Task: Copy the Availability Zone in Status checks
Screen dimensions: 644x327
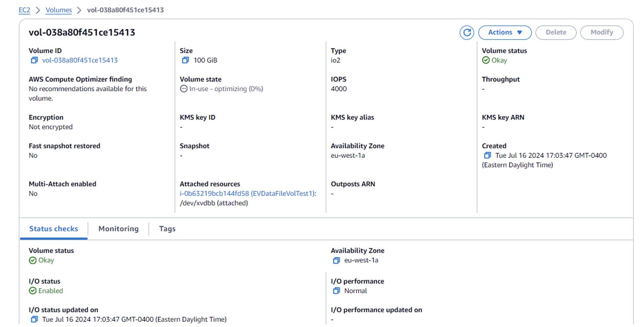Action: click(336, 261)
